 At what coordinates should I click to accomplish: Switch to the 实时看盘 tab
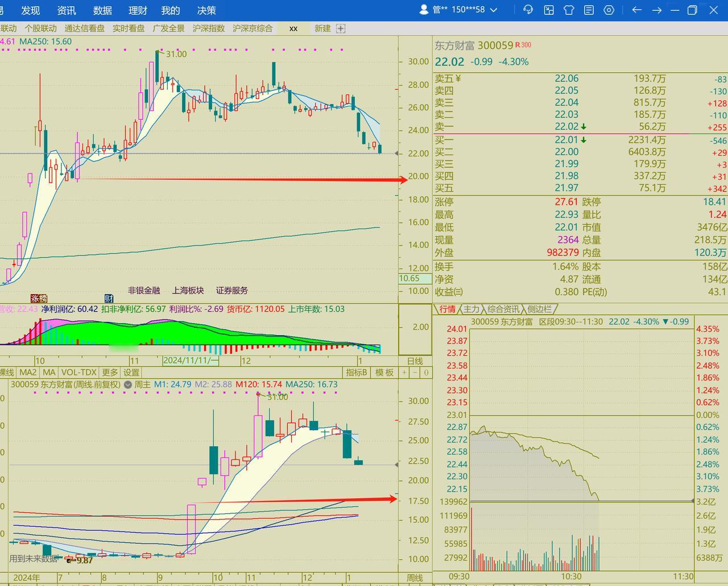pos(129,28)
